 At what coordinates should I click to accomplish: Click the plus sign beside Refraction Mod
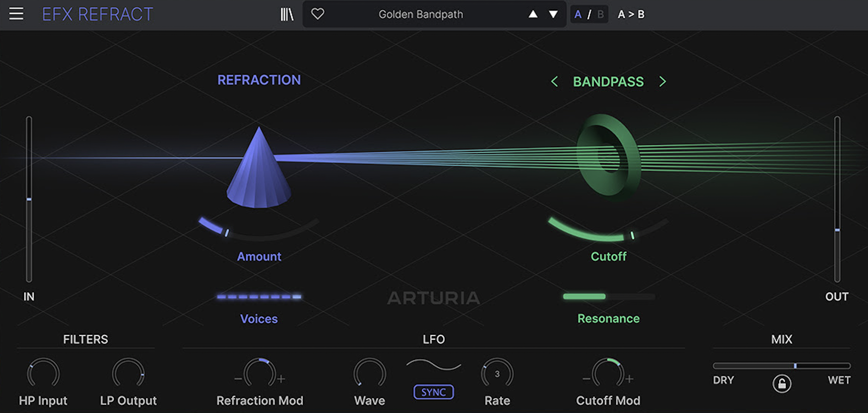tap(281, 379)
